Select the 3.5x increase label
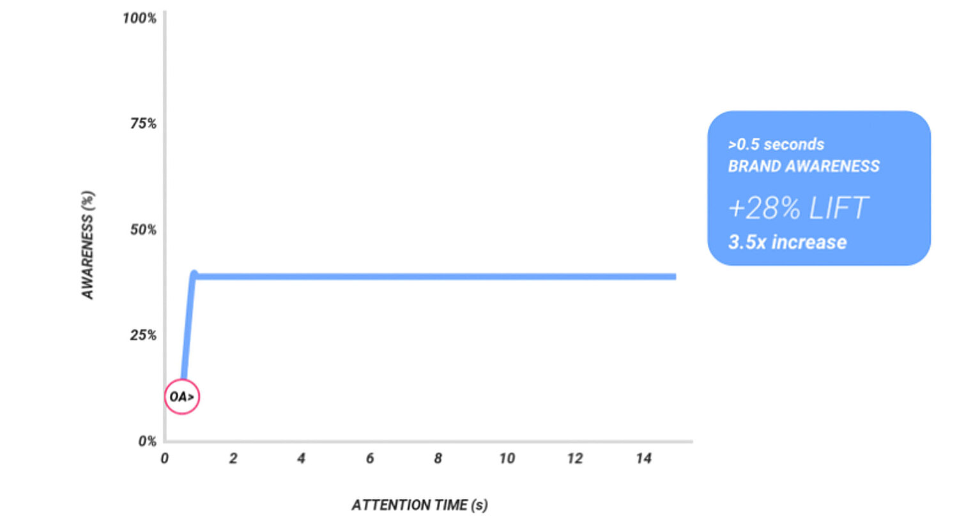 (x=787, y=242)
